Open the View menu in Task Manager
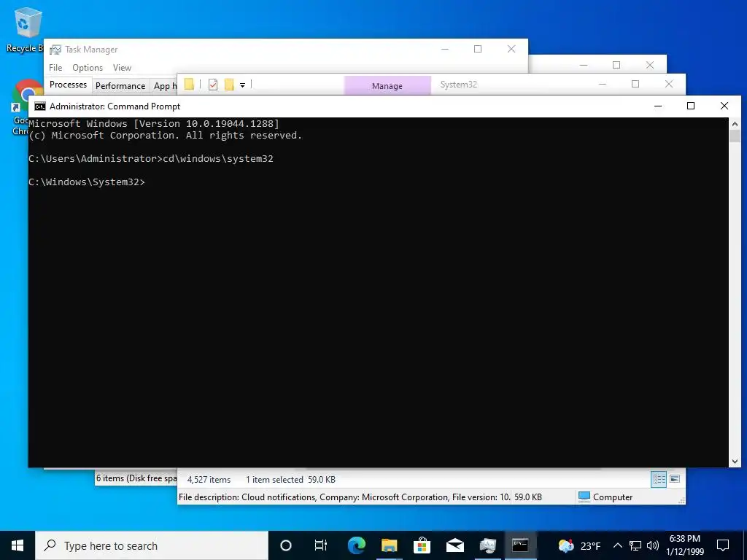Image resolution: width=747 pixels, height=560 pixels. (x=122, y=68)
